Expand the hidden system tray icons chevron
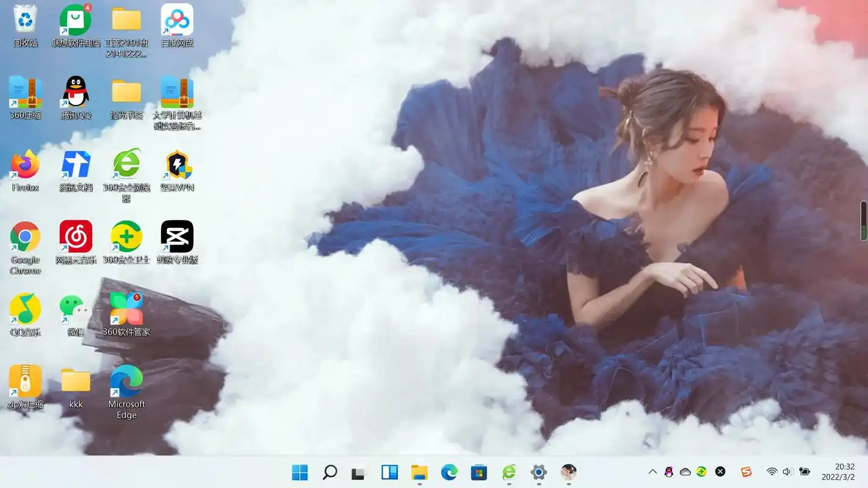 653,472
